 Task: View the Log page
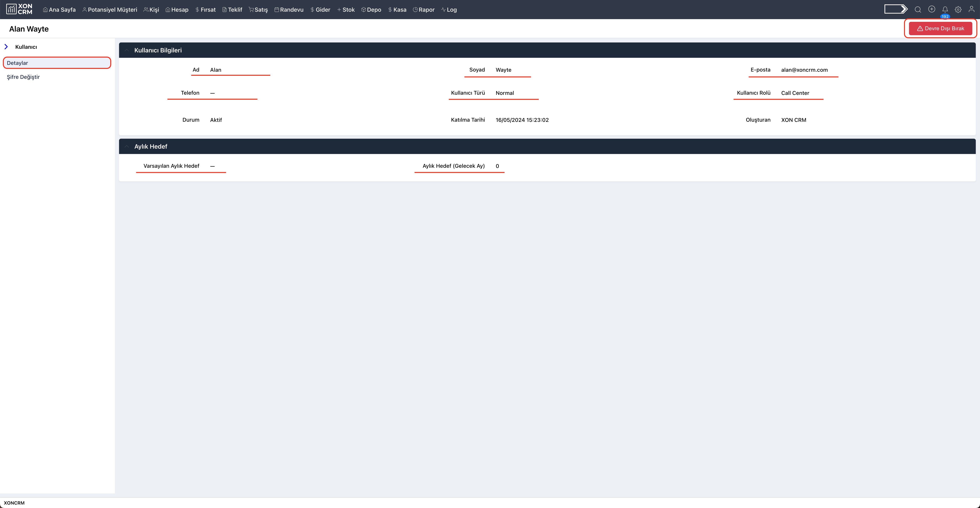click(x=449, y=10)
